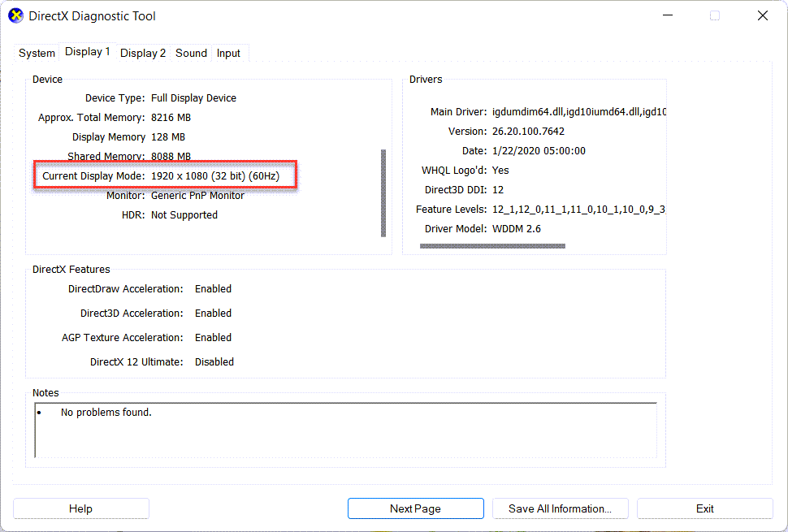The width and height of the screenshot is (788, 532).
Task: Click the HDR Not Supported value
Action: click(184, 215)
